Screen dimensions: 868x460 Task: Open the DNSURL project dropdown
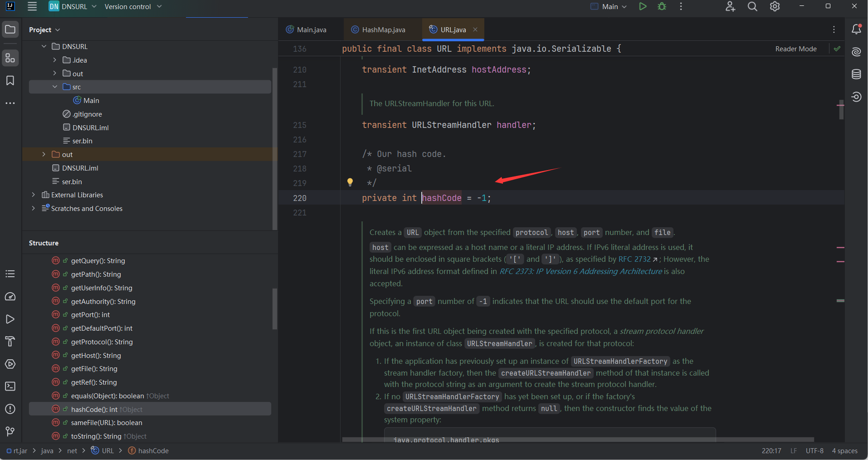[x=73, y=6]
